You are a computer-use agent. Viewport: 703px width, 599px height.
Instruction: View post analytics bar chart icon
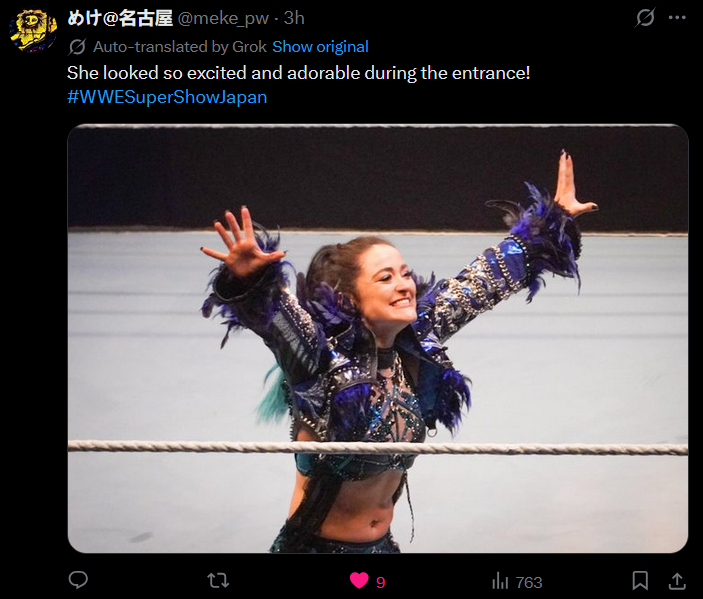[x=500, y=581]
